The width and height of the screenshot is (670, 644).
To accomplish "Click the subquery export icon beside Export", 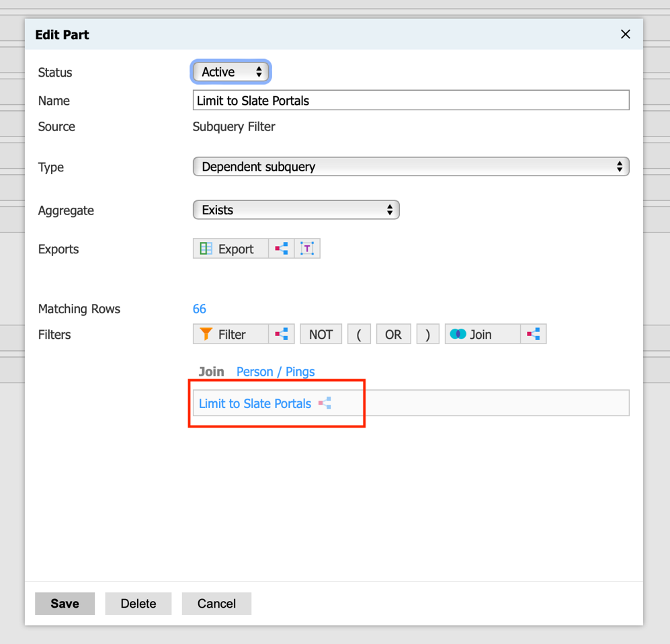I will (x=282, y=249).
